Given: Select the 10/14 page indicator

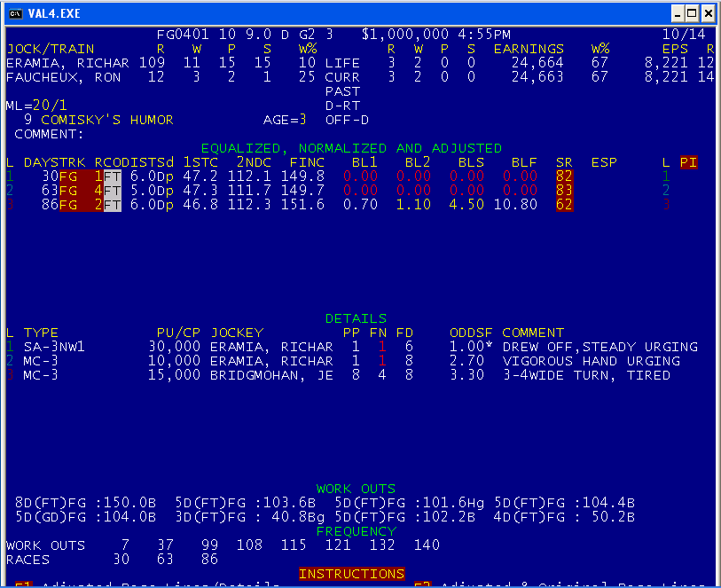Looking at the screenshot, I should click(x=684, y=35).
